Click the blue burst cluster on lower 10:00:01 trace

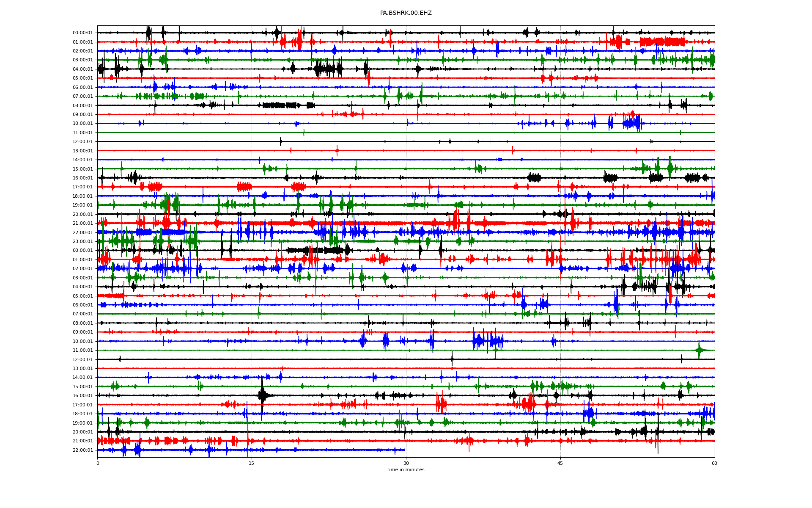[487, 341]
